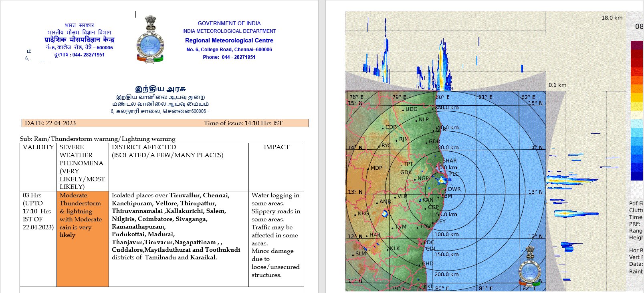Click the 'DWR' radar centre label
The image size is (644, 293).
454,189
